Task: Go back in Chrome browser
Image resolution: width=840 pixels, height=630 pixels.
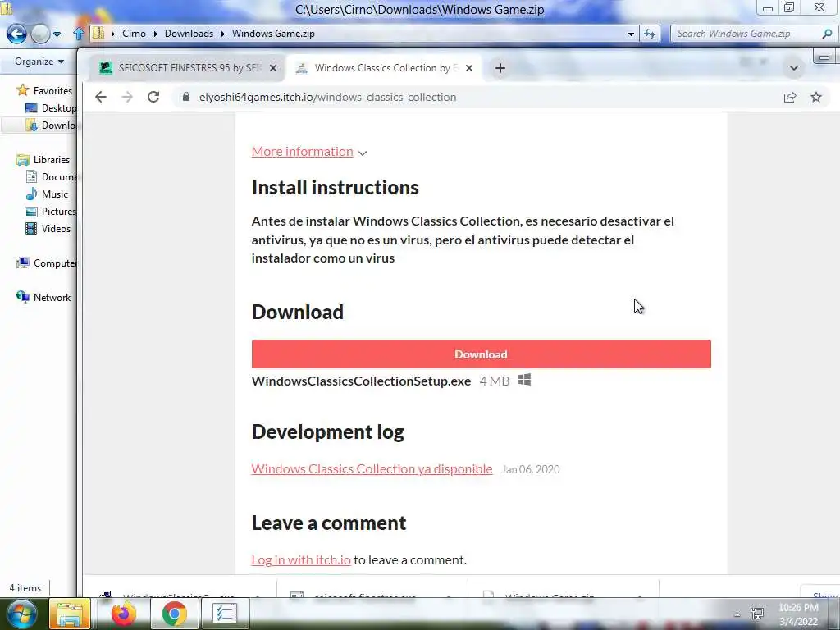Action: [101, 97]
